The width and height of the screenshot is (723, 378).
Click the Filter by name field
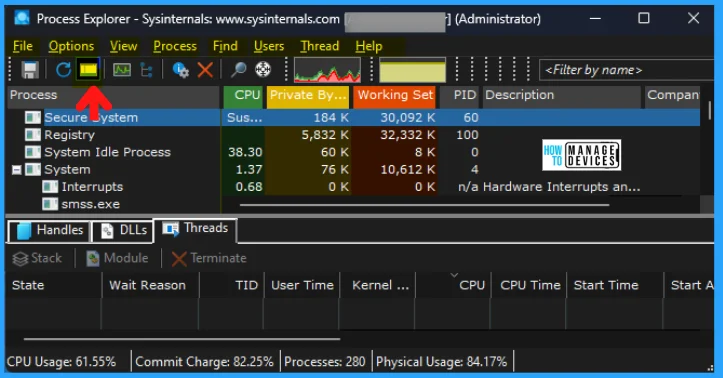coord(627,70)
